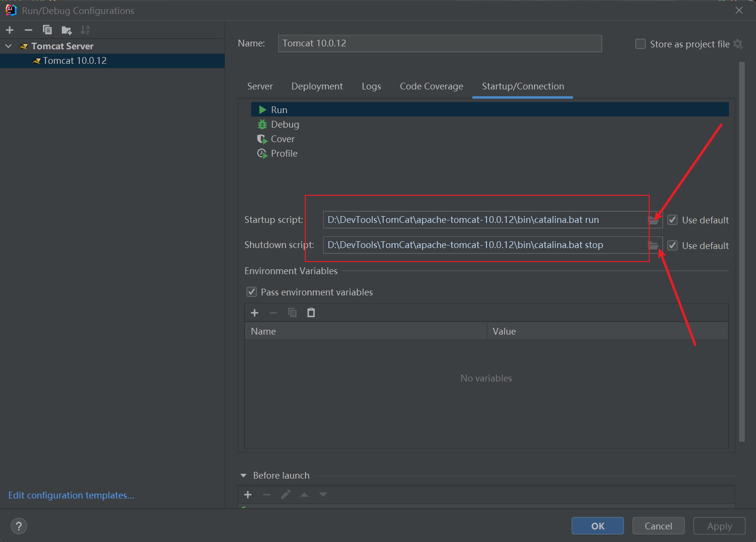Screen dimensions: 756x542
Task: Click the Name column header
Action: [366, 331]
